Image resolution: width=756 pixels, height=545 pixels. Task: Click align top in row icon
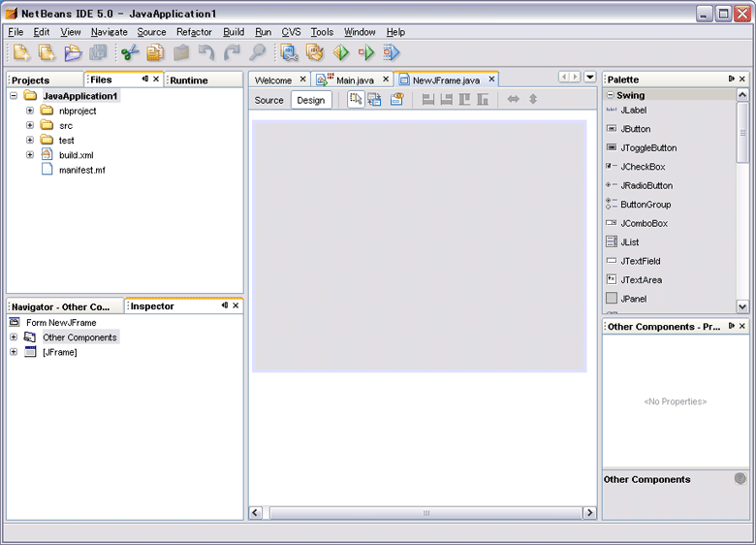tap(465, 99)
